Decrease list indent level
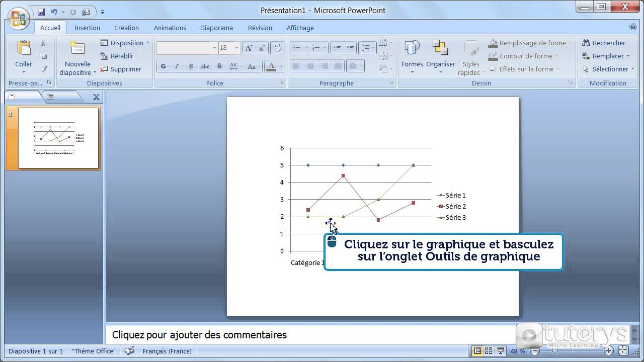The height and width of the screenshot is (362, 644). [x=337, y=48]
